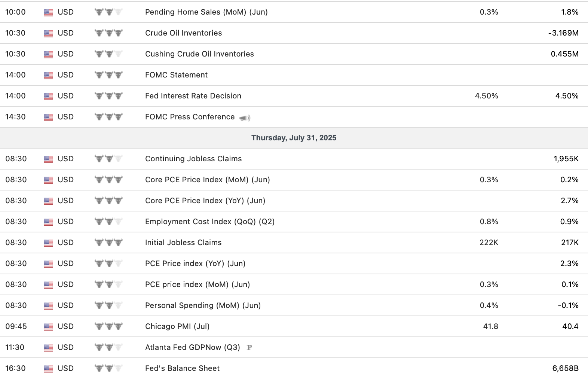Click the 4.50% forecast for Fed Interest Rate Decision
This screenshot has width=588, height=375.
coord(486,96)
